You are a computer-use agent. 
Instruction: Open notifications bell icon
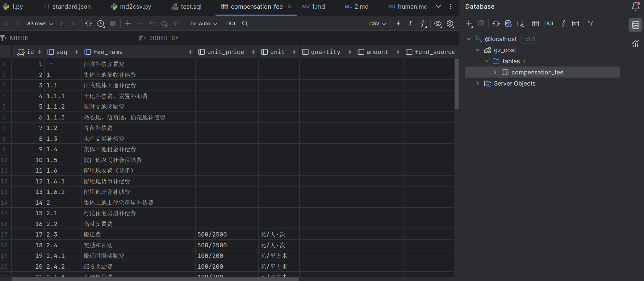click(x=636, y=6)
